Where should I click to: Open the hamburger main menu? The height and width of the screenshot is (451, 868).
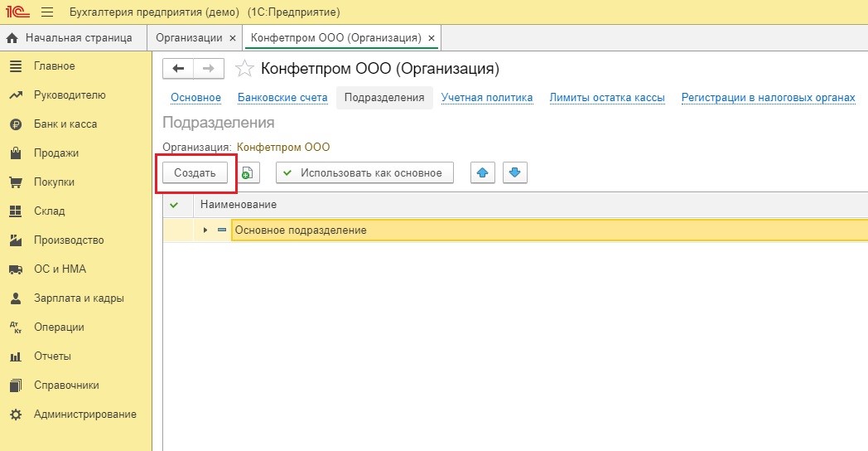pyautogui.click(x=46, y=12)
